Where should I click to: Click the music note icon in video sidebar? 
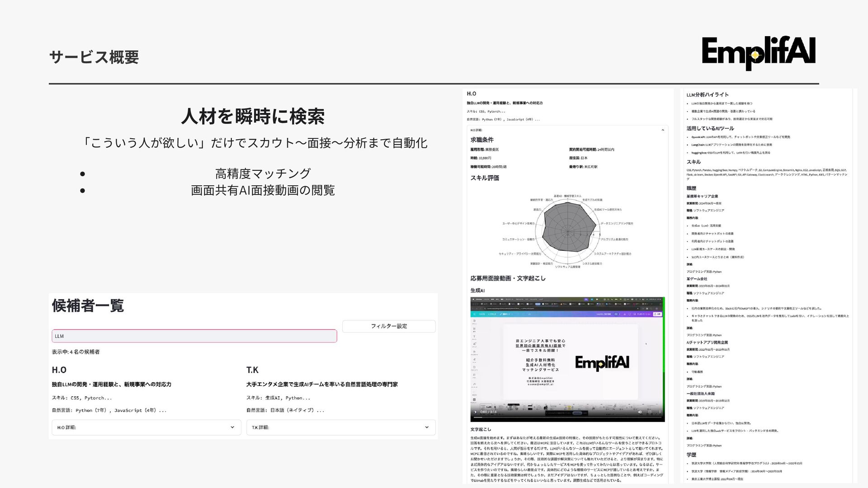tap(474, 384)
